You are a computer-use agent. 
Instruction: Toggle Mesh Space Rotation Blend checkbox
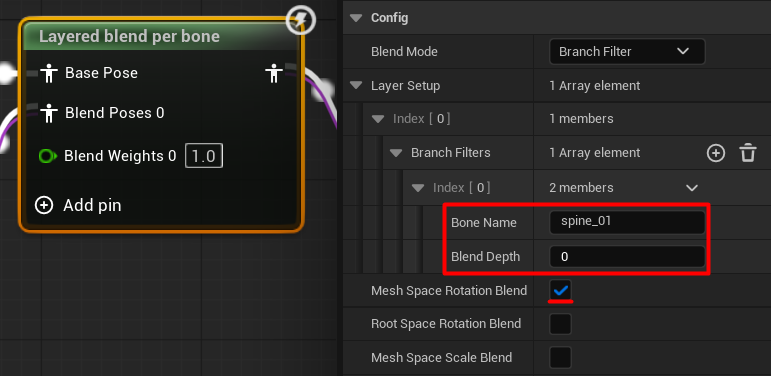click(561, 290)
